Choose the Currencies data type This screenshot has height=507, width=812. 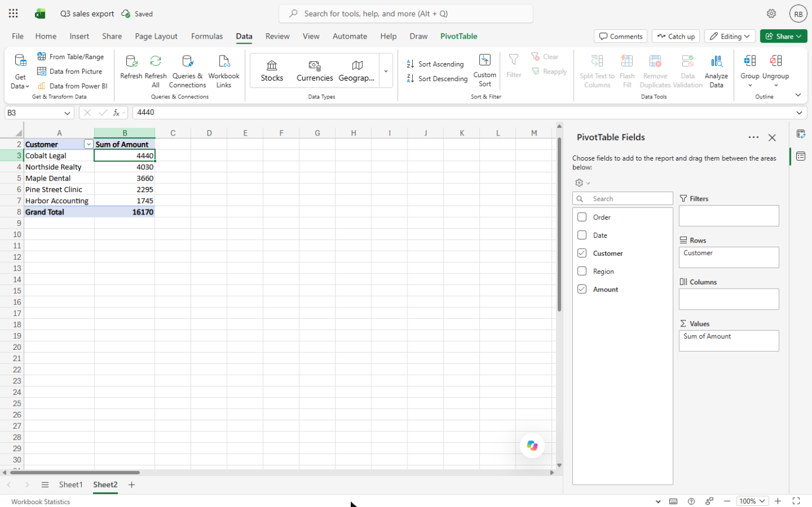(315, 71)
